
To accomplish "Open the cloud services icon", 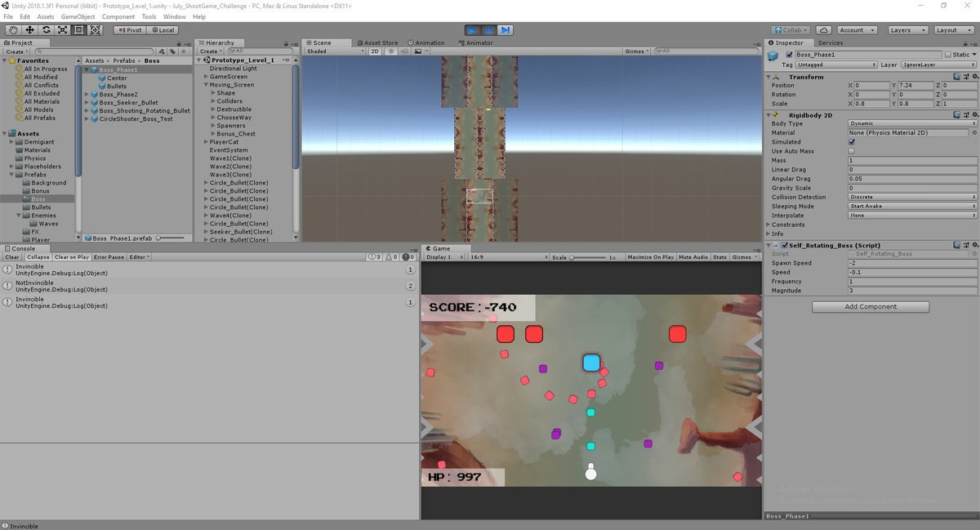I will (x=826, y=30).
